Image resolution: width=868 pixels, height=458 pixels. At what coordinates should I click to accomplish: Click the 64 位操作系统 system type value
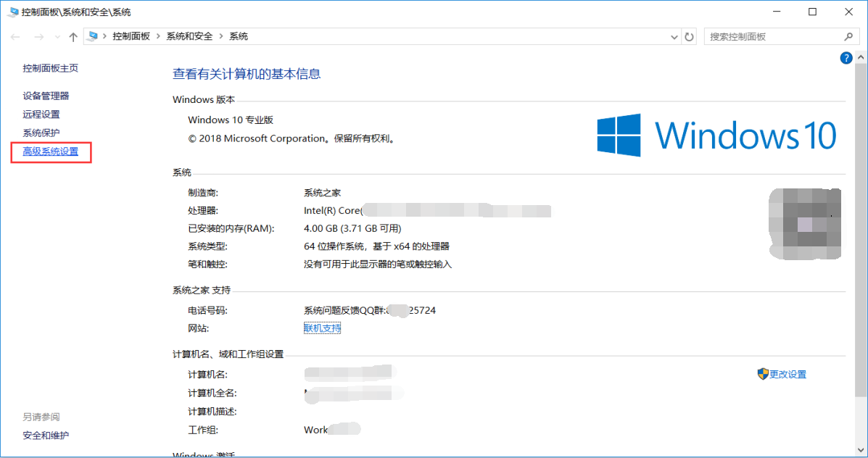point(376,246)
